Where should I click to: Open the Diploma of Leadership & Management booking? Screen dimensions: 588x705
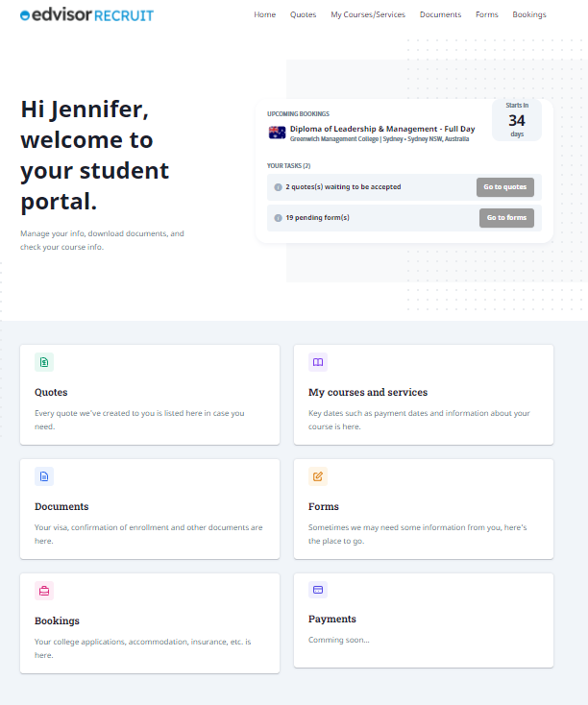point(382,129)
